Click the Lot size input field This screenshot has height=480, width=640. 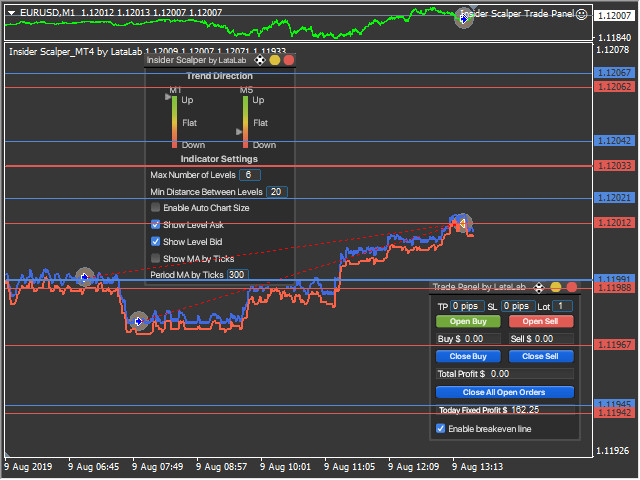coord(562,306)
